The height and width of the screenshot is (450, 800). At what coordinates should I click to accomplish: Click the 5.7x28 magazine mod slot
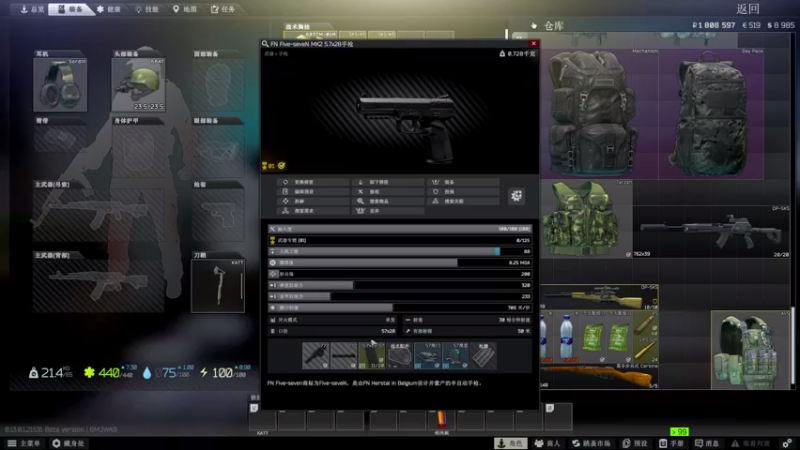coord(371,355)
